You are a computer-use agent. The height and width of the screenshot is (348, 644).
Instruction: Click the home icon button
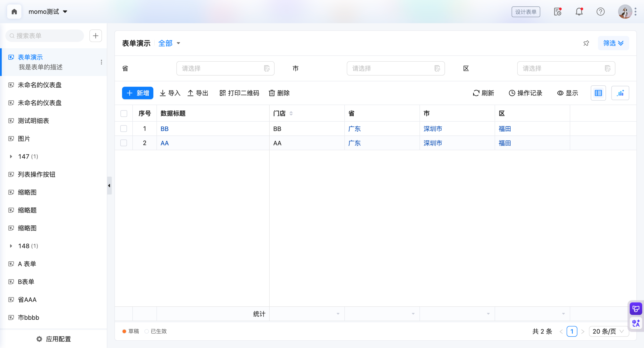(x=14, y=12)
